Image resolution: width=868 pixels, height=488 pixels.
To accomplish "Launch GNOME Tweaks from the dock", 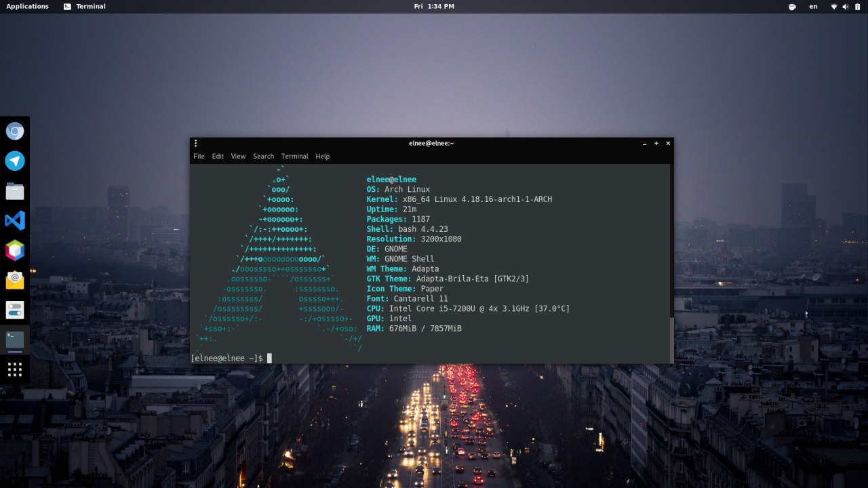I will click(15, 310).
